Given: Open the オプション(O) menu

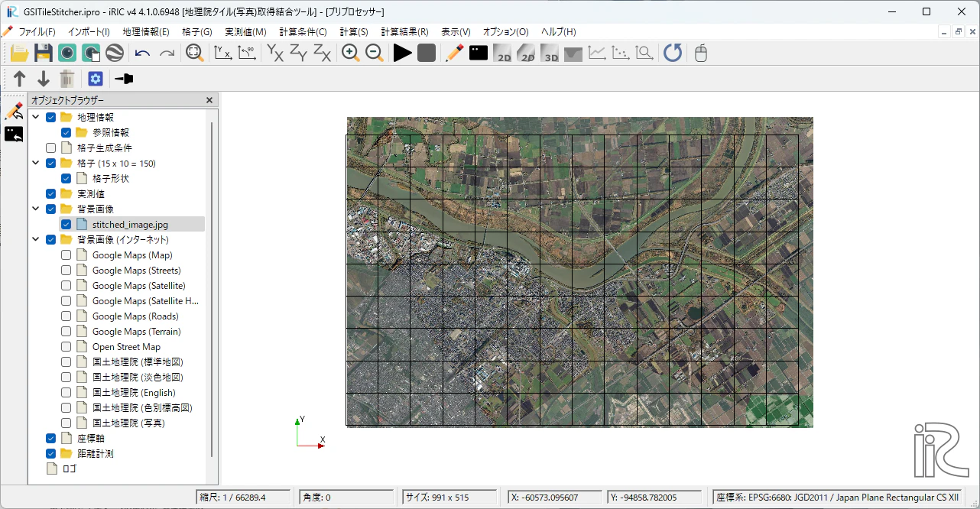Looking at the screenshot, I should coord(505,32).
